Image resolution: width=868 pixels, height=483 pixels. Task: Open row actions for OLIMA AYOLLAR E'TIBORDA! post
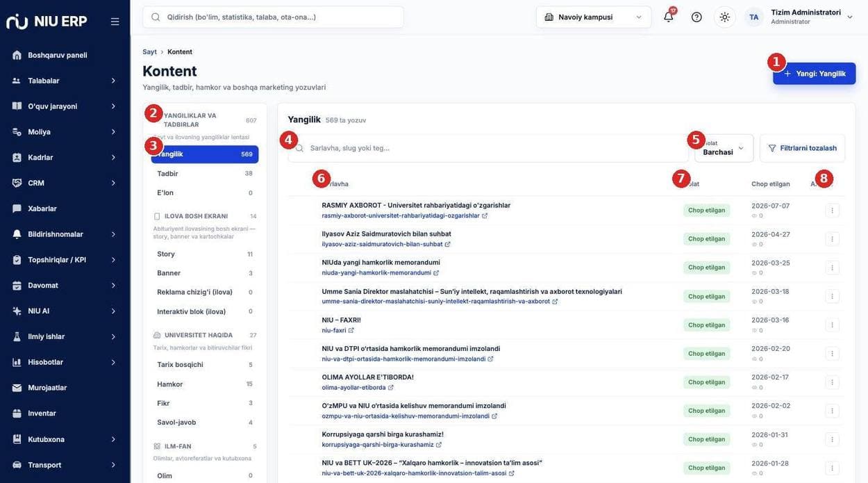(x=832, y=382)
